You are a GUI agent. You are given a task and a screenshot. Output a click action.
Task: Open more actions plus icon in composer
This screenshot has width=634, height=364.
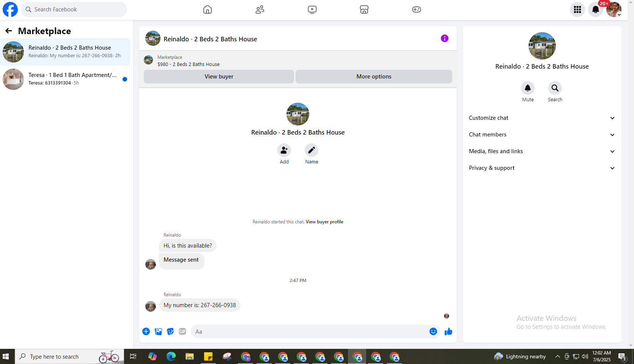click(146, 331)
